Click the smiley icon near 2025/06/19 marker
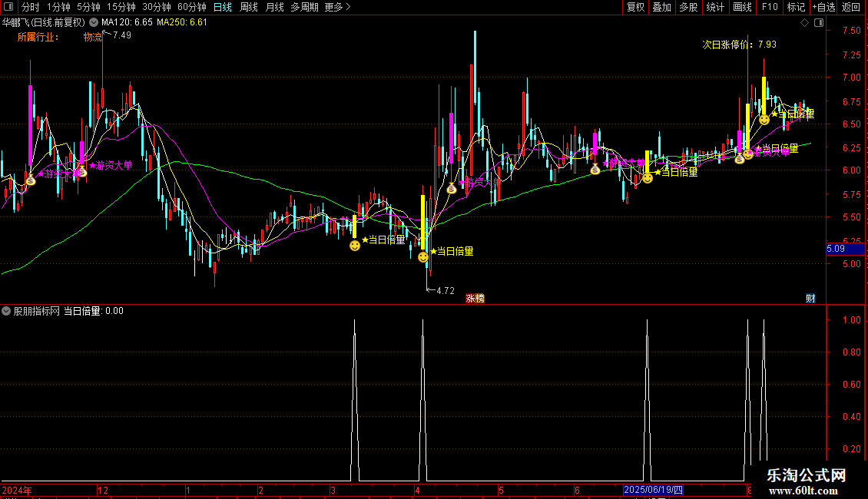The image size is (868, 499). [x=647, y=178]
